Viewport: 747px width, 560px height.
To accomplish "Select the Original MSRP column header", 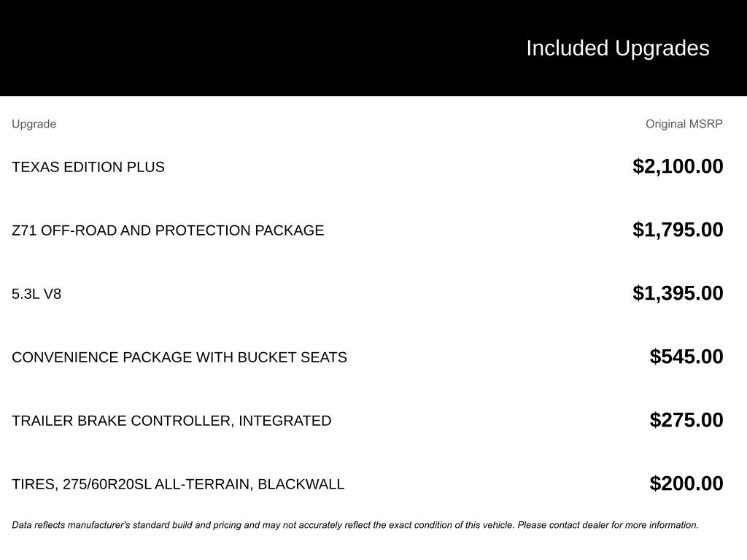I will click(684, 124).
